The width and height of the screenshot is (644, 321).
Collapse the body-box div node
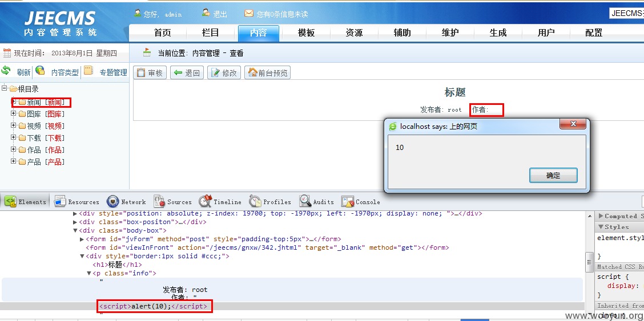coord(75,230)
